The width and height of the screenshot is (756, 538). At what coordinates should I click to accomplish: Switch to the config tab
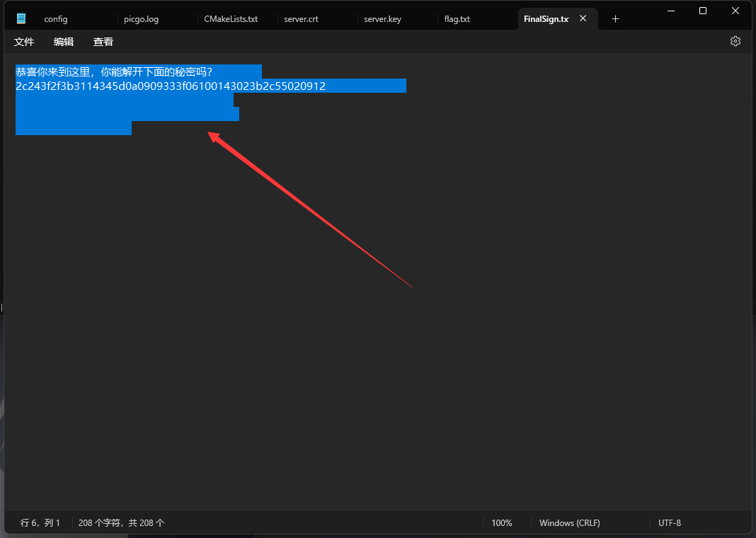pyautogui.click(x=56, y=19)
